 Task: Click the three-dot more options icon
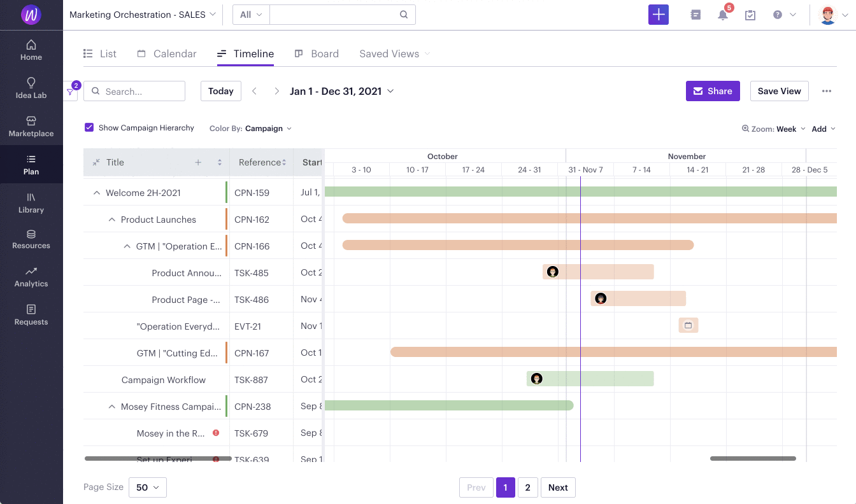827,91
